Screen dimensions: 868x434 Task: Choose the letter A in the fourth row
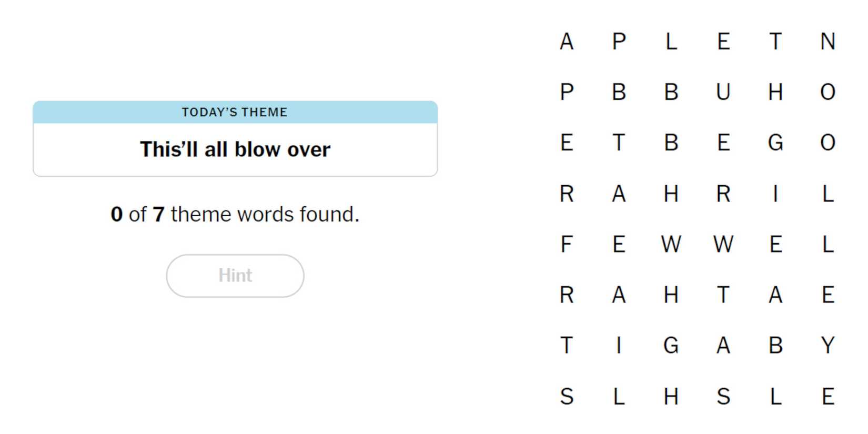coord(619,194)
